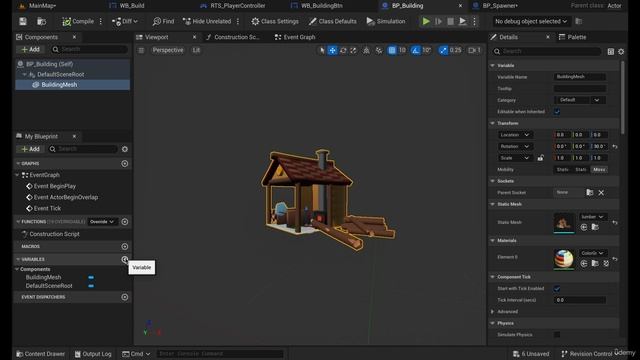Add a new function with plus icon
The width and height of the screenshot is (640, 360).
(125, 222)
